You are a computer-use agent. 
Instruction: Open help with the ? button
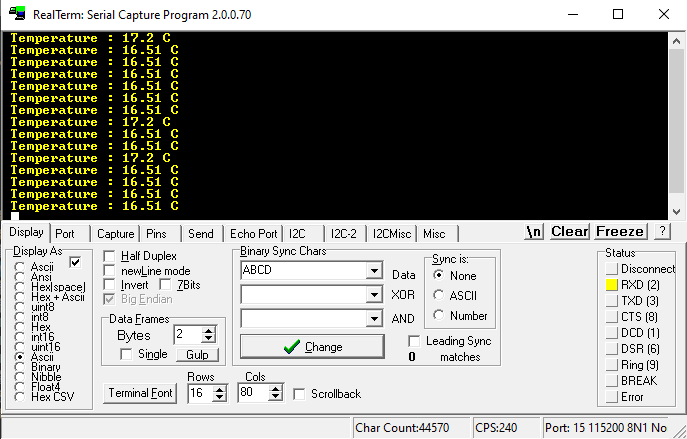(662, 231)
